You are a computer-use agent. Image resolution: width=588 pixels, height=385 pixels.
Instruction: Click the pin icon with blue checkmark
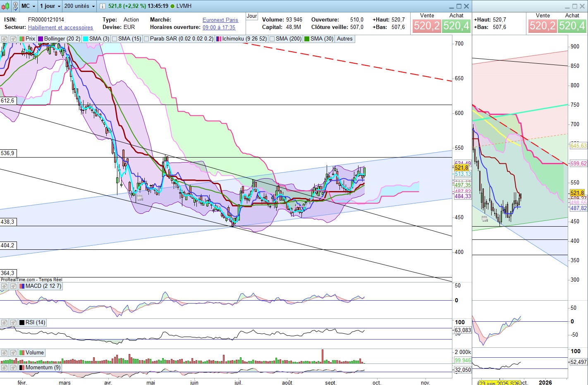tap(15, 6)
